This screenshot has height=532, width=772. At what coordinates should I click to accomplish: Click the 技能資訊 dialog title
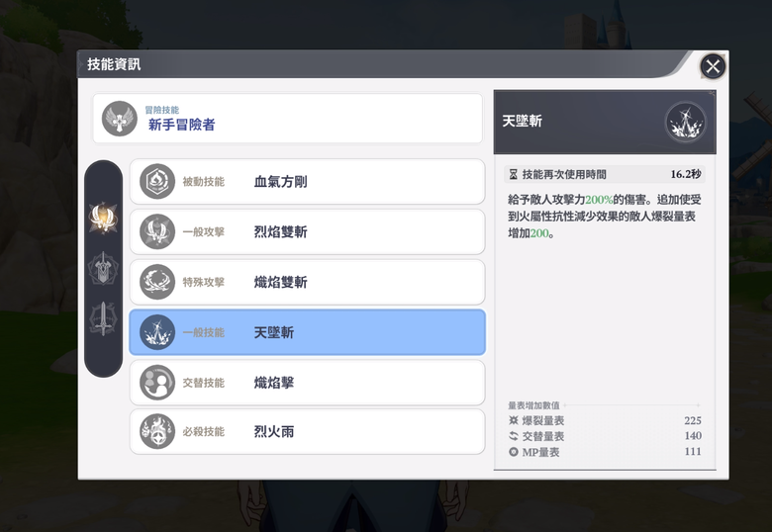(114, 64)
